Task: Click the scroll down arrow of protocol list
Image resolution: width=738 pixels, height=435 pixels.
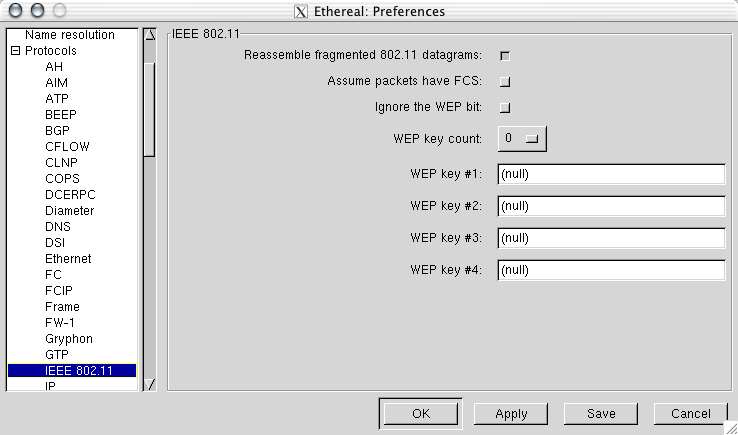Action: (x=150, y=385)
